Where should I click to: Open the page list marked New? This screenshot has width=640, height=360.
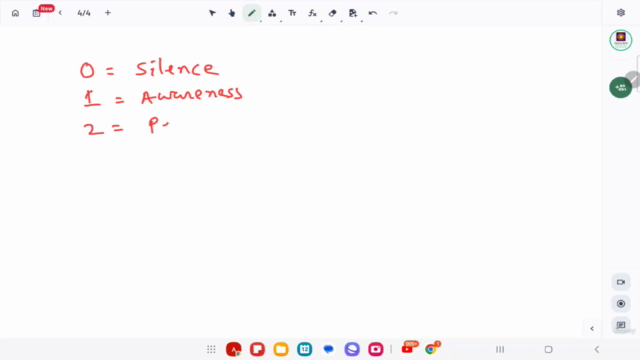click(x=37, y=13)
